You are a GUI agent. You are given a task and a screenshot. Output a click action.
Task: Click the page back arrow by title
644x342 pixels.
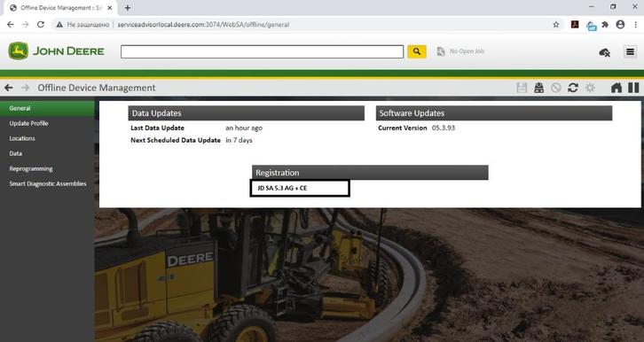coord(9,88)
